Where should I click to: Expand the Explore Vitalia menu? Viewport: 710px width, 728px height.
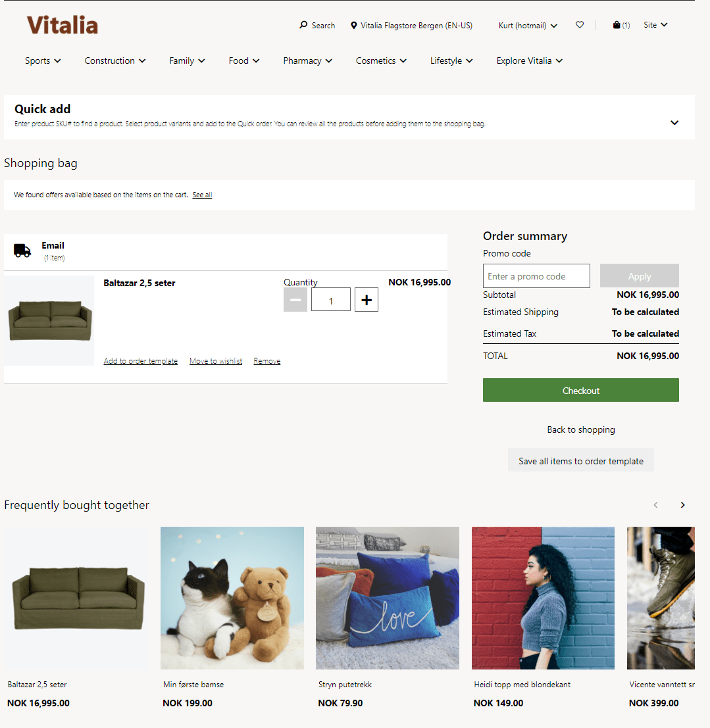click(529, 61)
